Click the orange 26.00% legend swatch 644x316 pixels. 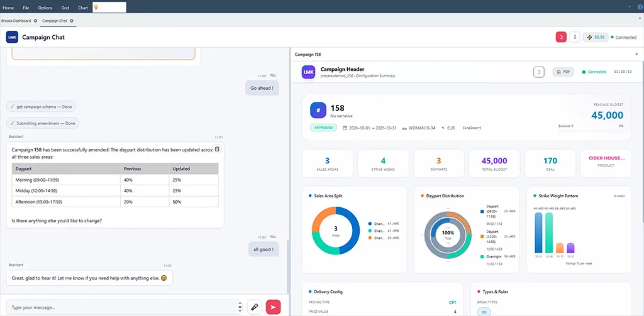[370, 237]
